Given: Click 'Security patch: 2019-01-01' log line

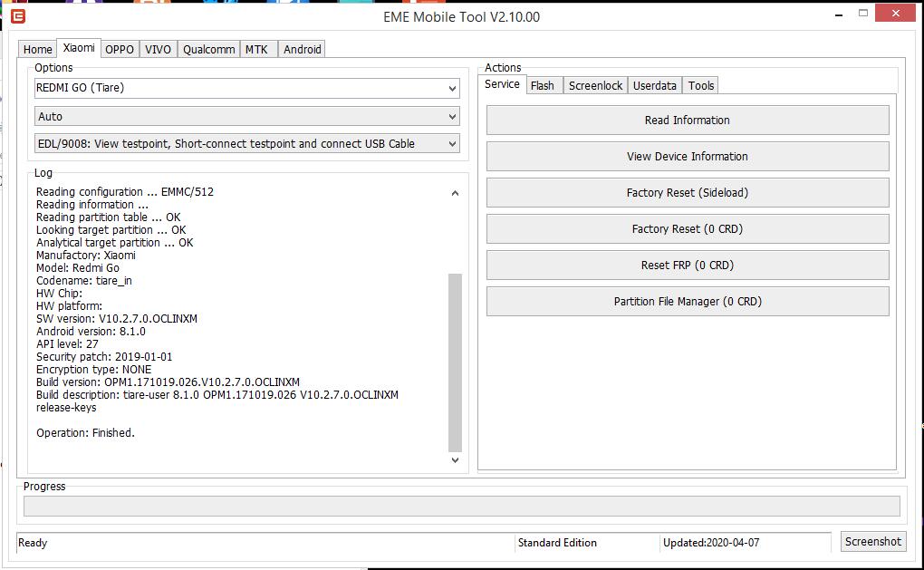Looking at the screenshot, I should point(104,357).
